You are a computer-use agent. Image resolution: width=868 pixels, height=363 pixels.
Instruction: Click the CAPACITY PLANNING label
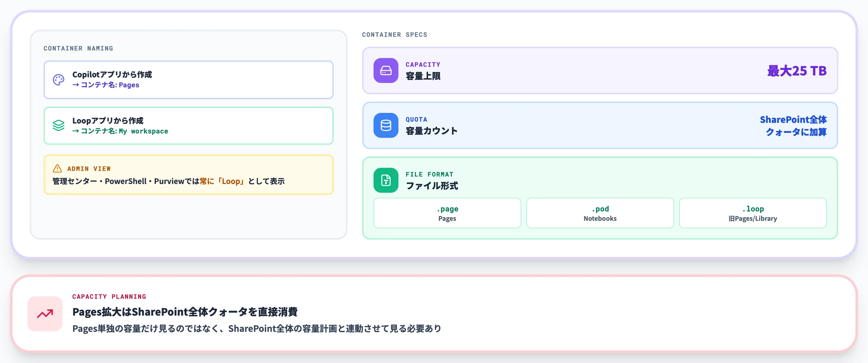coord(109,297)
